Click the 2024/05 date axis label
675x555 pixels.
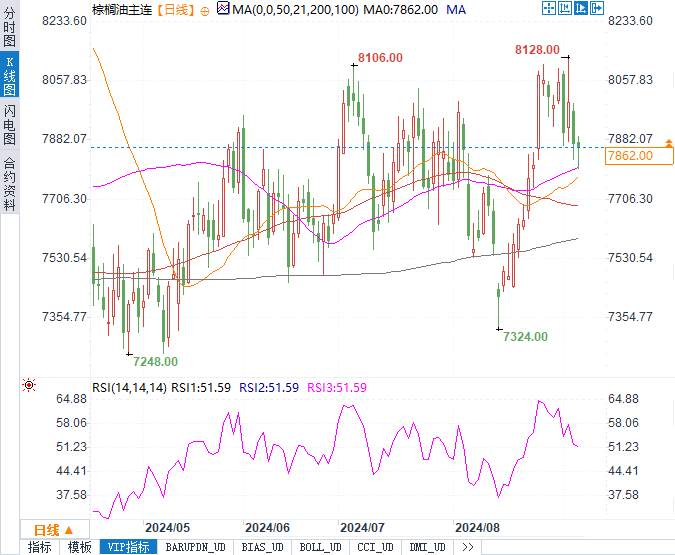pos(167,528)
